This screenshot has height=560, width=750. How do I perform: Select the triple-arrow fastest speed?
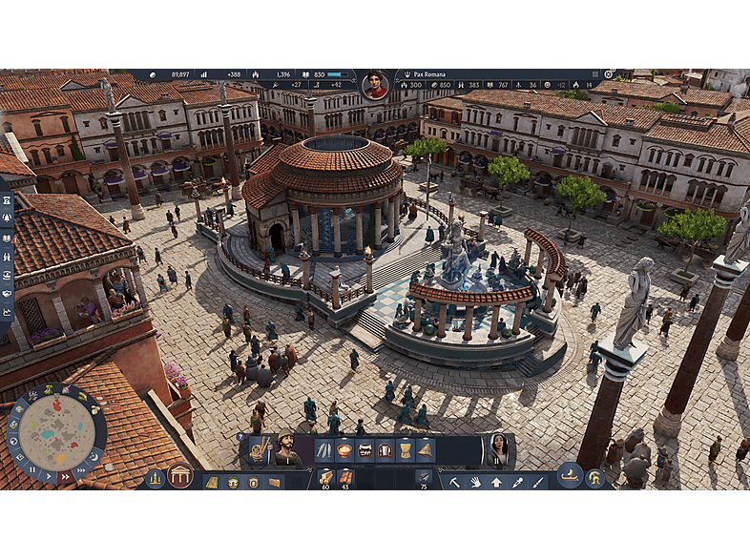[82, 470]
